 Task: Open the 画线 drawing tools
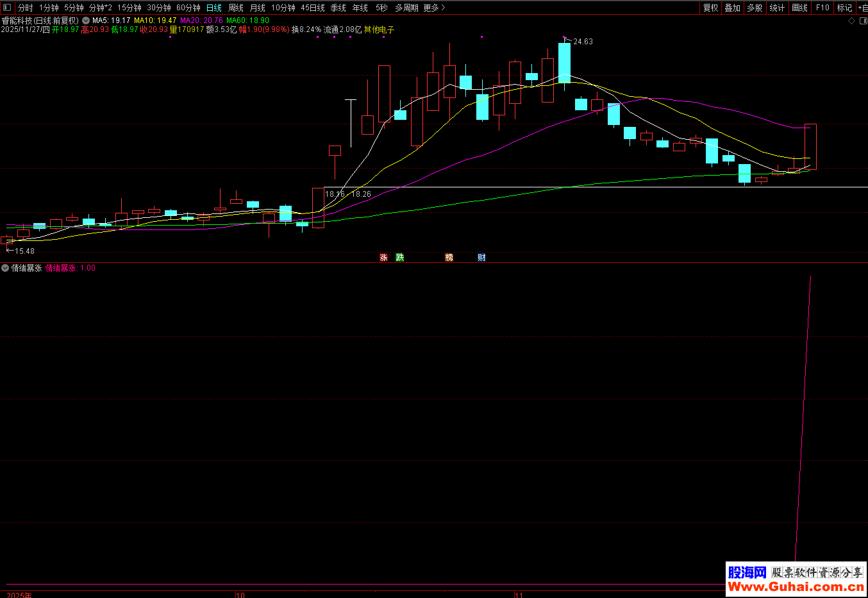pos(799,8)
